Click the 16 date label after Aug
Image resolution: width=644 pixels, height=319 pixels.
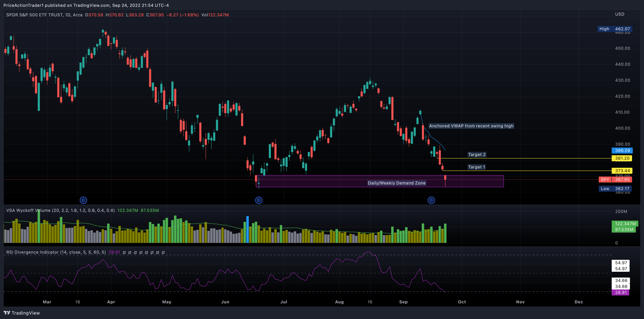pyautogui.click(x=370, y=302)
